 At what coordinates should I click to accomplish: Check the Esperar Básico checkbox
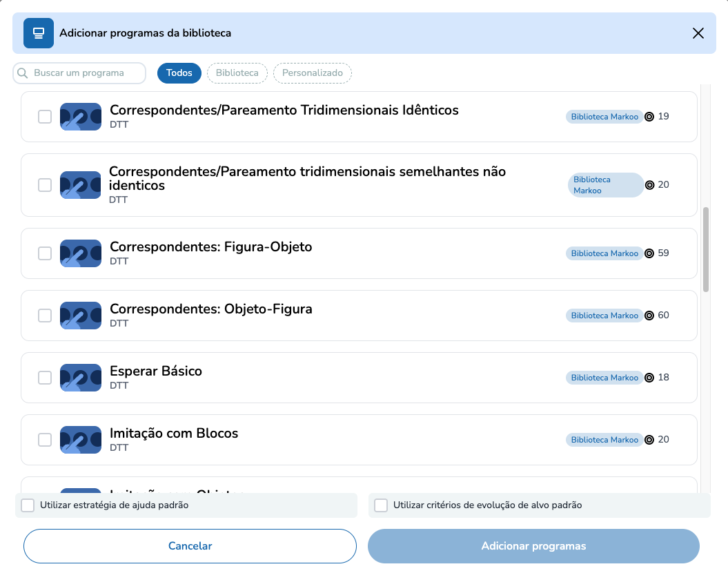[x=45, y=378]
